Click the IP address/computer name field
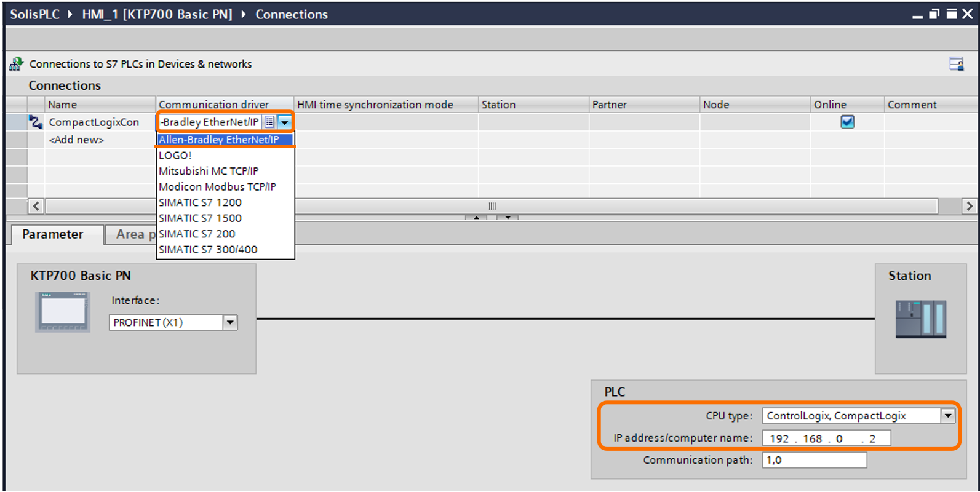 coord(826,438)
